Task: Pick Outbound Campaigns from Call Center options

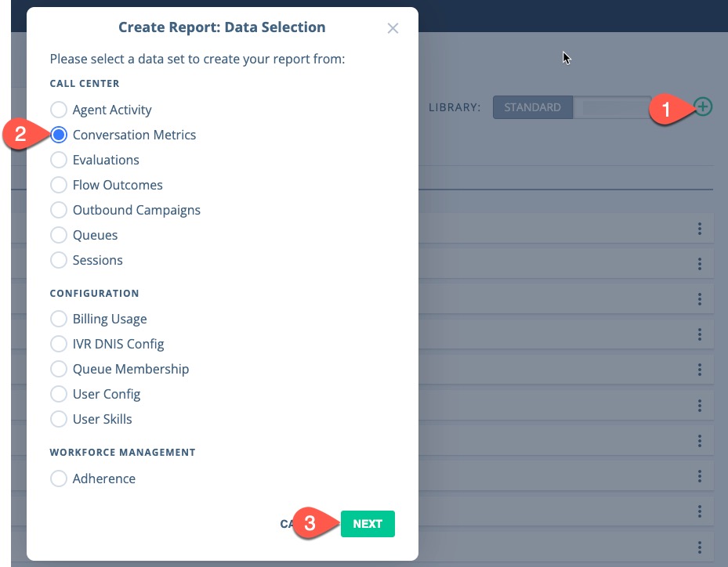Action: (x=59, y=210)
